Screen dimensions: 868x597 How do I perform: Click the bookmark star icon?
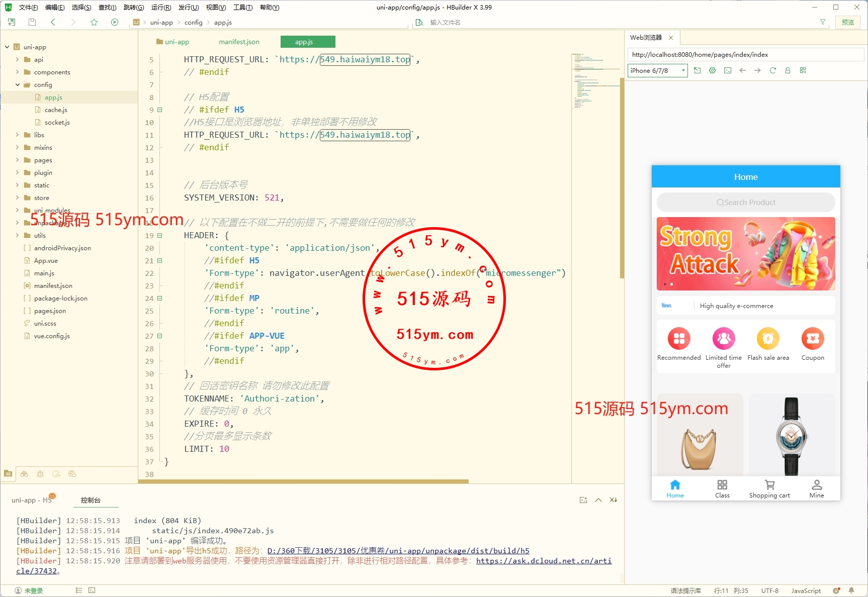coord(94,22)
